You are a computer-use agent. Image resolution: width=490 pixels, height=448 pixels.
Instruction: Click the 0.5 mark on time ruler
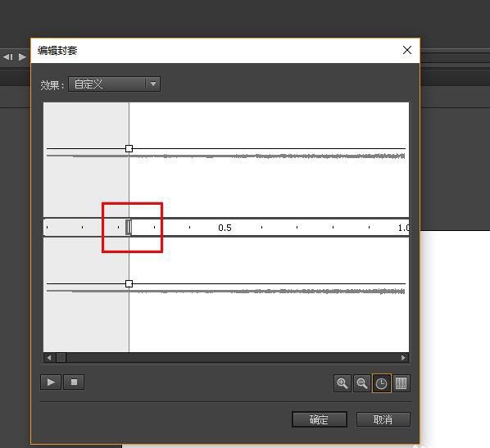225,228
